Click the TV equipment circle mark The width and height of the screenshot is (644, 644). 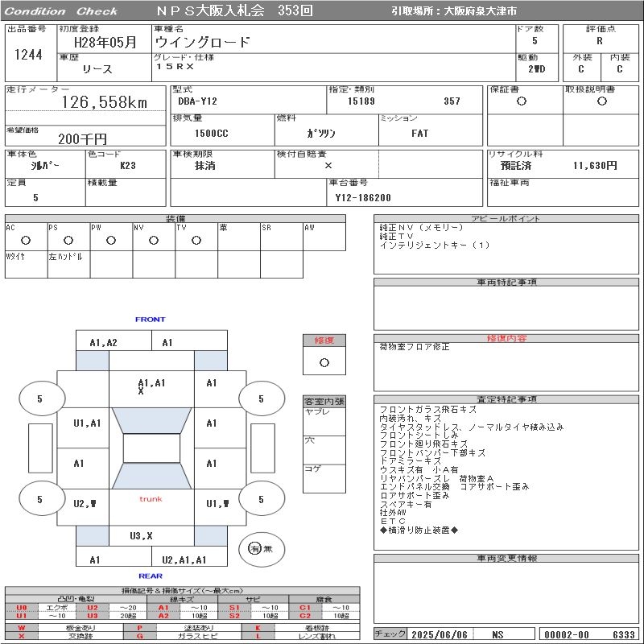(x=196, y=240)
